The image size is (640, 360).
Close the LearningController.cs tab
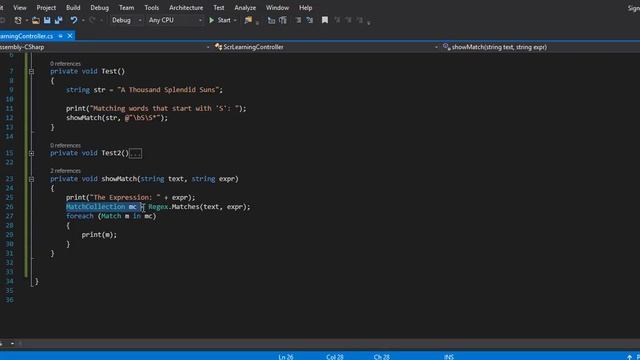70,36
